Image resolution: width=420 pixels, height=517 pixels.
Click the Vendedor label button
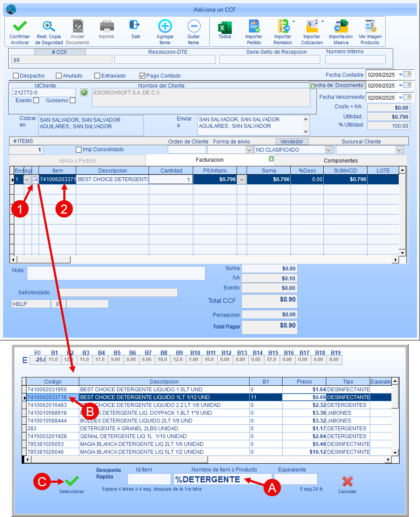click(x=292, y=141)
